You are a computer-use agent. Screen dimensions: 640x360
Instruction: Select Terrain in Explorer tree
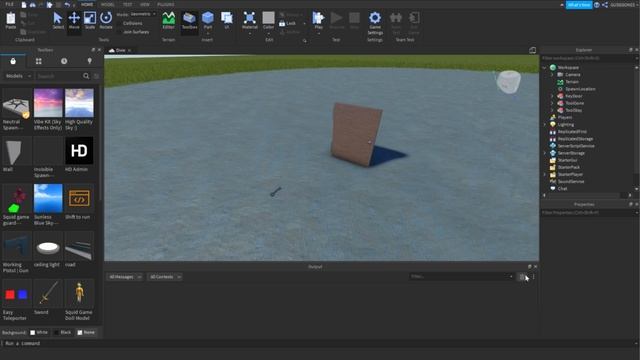click(571, 82)
